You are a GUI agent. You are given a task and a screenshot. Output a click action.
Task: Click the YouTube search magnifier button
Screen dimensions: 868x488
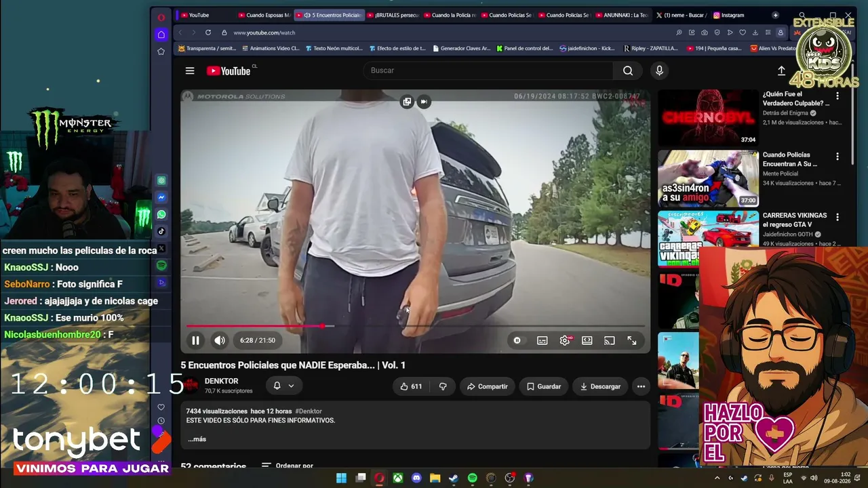pyautogui.click(x=628, y=70)
